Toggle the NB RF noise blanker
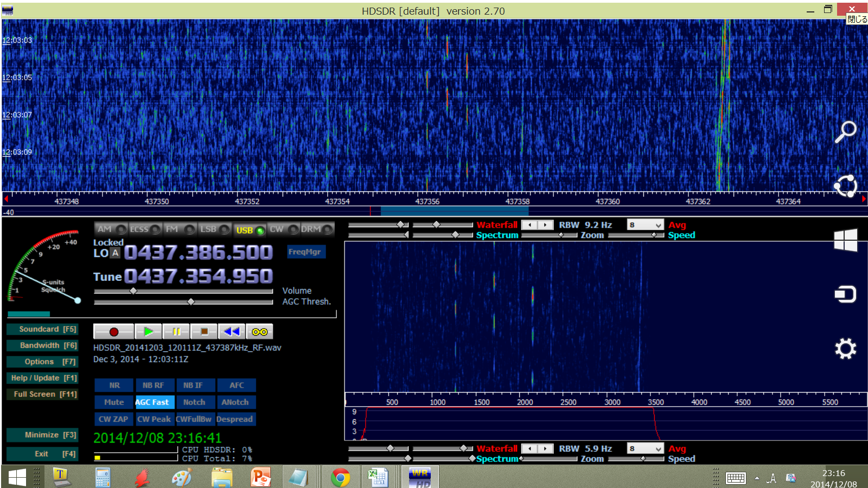 coord(155,385)
